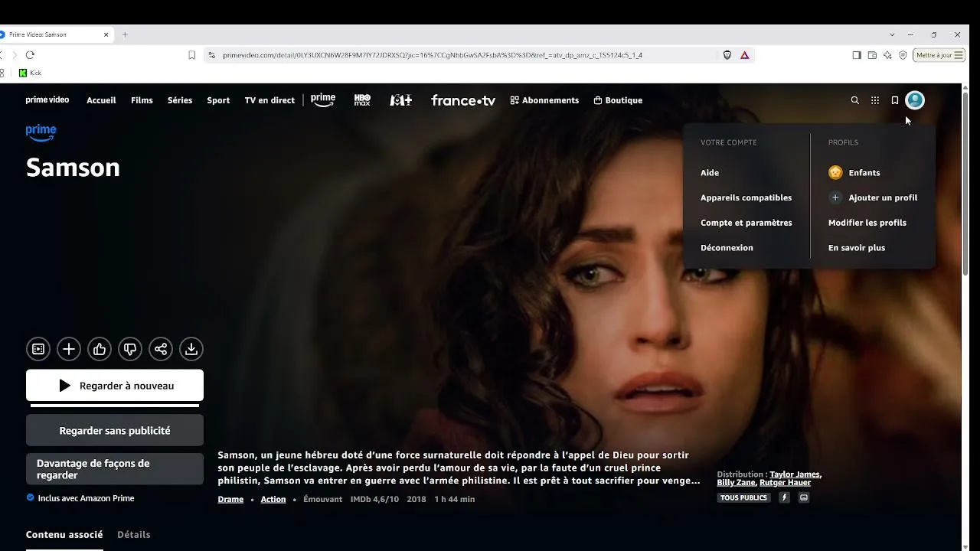Image resolution: width=980 pixels, height=551 pixels.
Task: Open the browser tab search chevron
Action: pos(892,34)
